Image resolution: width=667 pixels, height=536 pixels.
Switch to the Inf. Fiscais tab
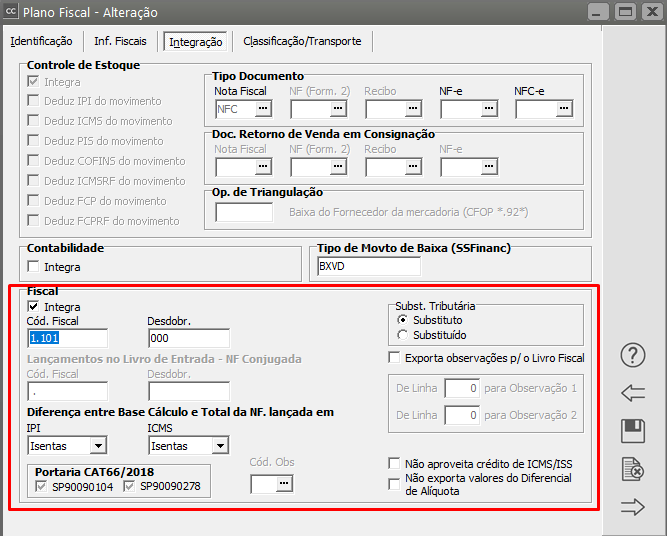(120, 41)
